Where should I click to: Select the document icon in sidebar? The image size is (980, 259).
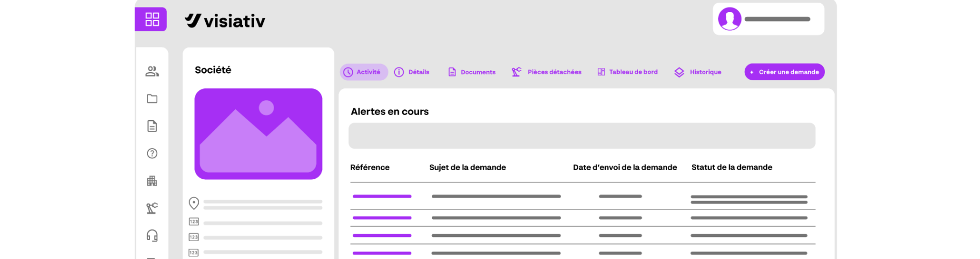[152, 126]
